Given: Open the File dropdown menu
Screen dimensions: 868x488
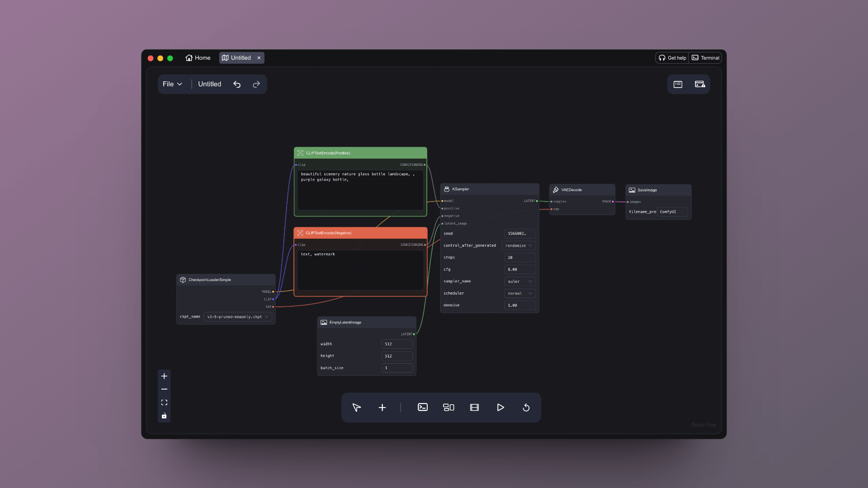Looking at the screenshot, I should point(173,84).
